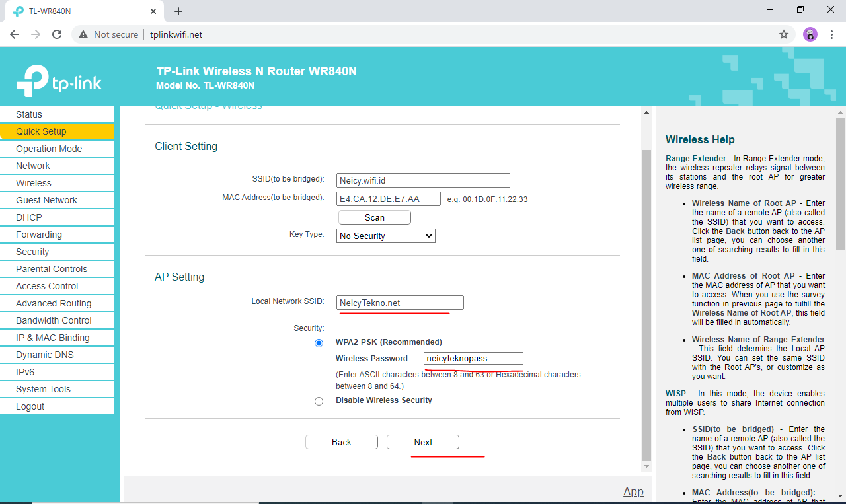
Task: Click the Next button
Action: click(x=423, y=442)
